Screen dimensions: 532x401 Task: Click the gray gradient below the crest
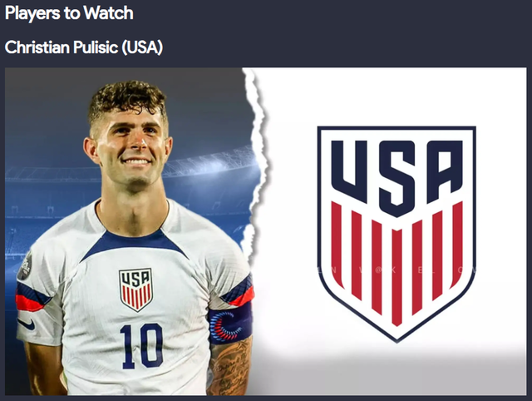coord(390,369)
